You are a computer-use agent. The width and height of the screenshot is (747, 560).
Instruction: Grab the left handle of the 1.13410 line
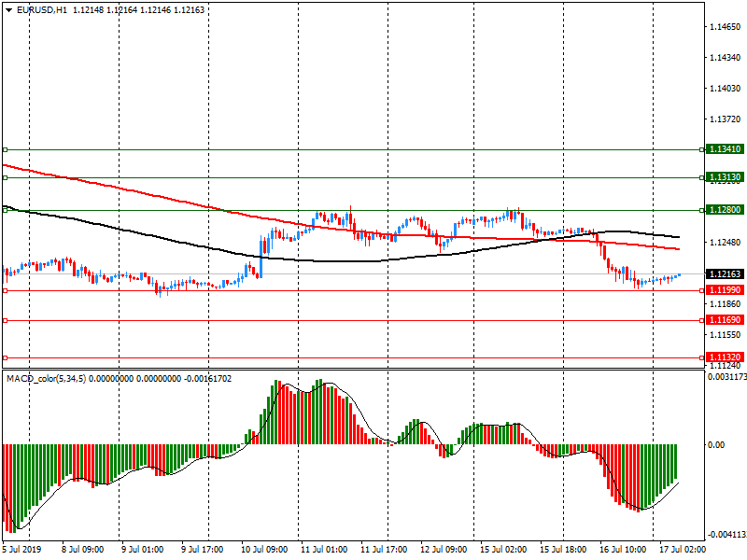click(6, 150)
